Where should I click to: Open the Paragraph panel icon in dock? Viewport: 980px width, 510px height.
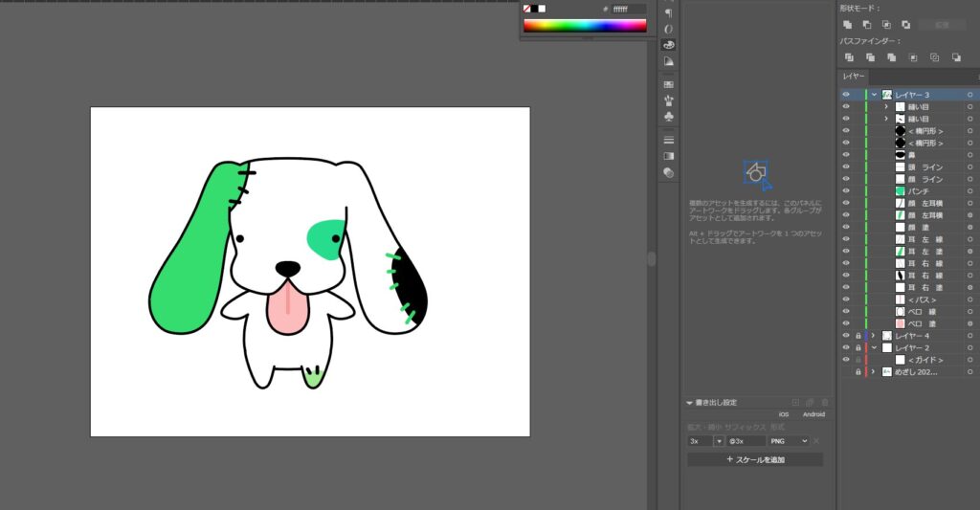point(668,12)
